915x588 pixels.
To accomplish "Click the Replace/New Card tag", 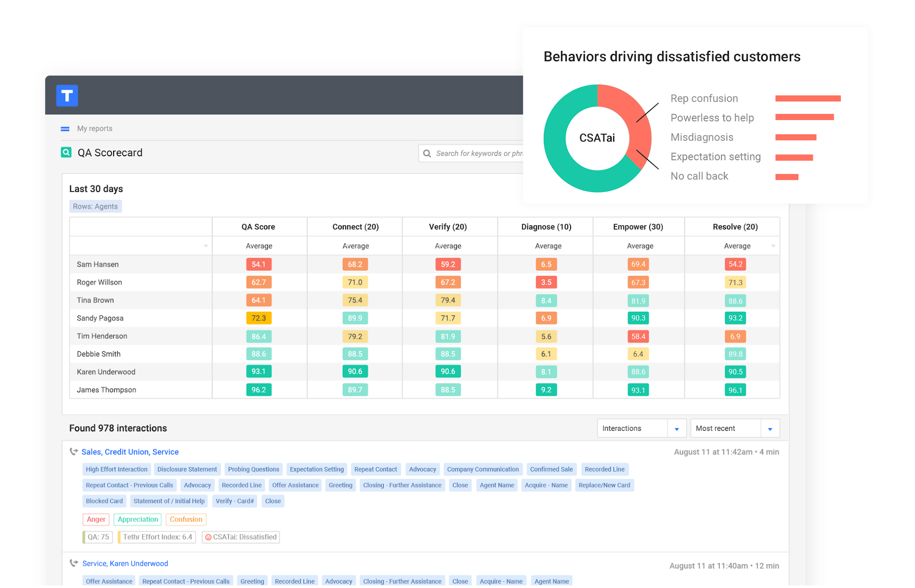I will coord(604,486).
